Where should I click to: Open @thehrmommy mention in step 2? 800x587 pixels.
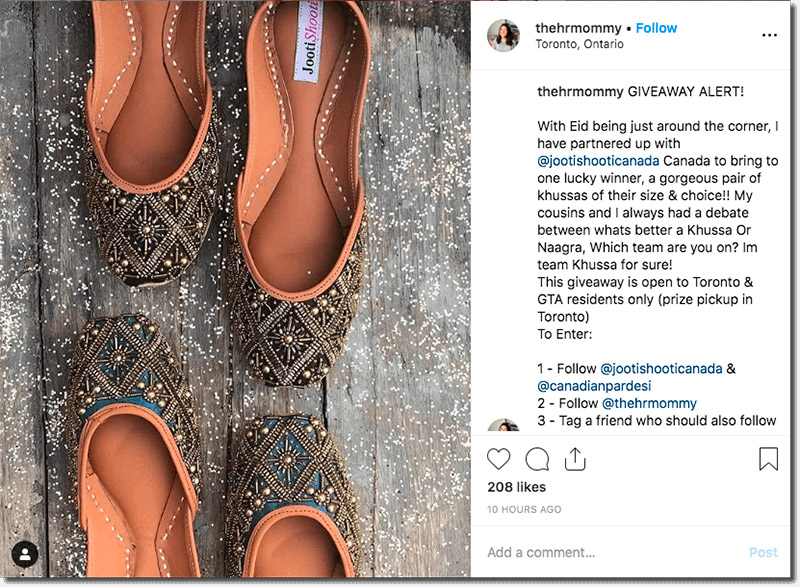[x=648, y=403]
